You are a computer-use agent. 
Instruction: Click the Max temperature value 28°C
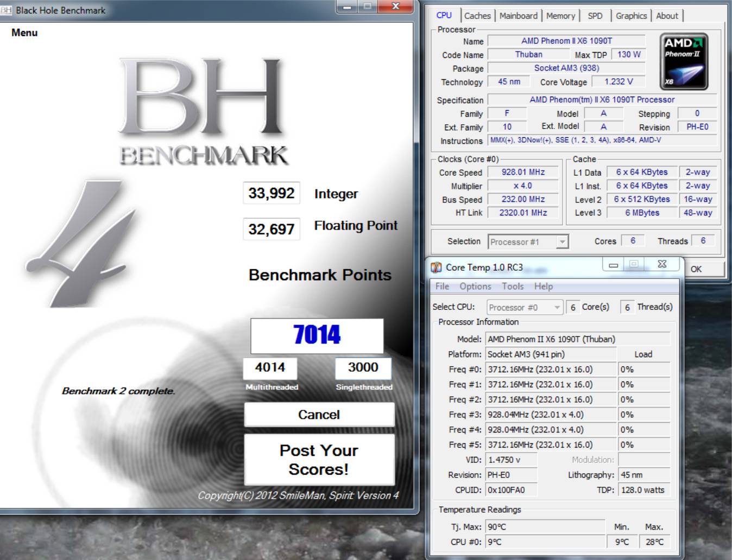click(654, 542)
